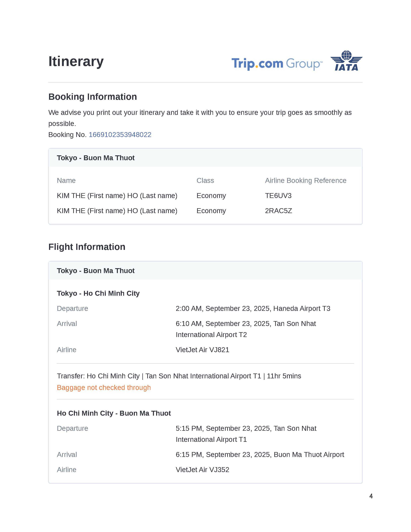Viewport: 411px width, 532px height.
Task: Select airline booking reference 2RAC5Z
Action: [278, 211]
